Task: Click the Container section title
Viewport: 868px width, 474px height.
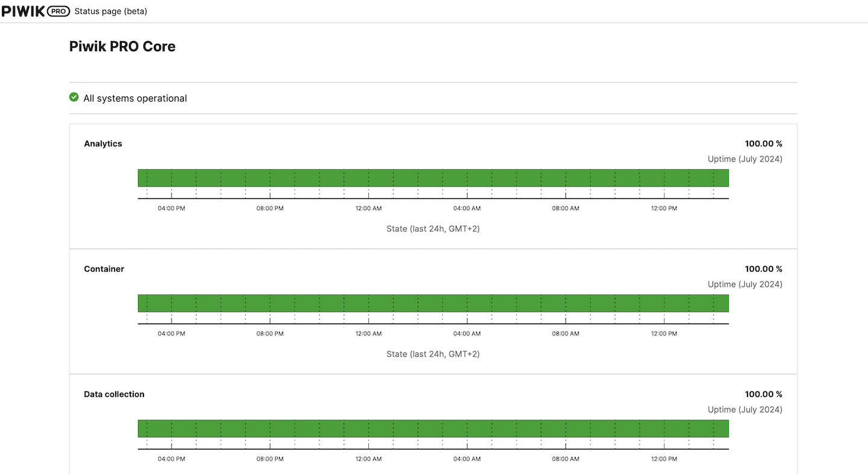Action: point(104,269)
